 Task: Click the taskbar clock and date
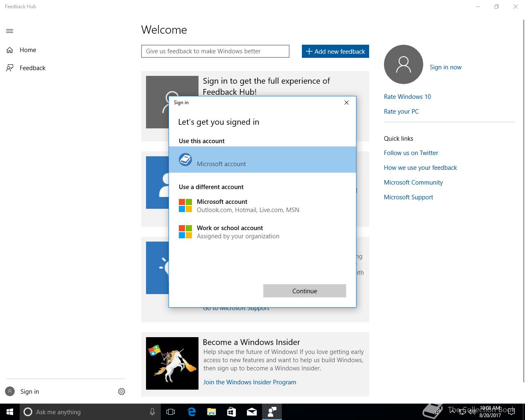[490, 412]
